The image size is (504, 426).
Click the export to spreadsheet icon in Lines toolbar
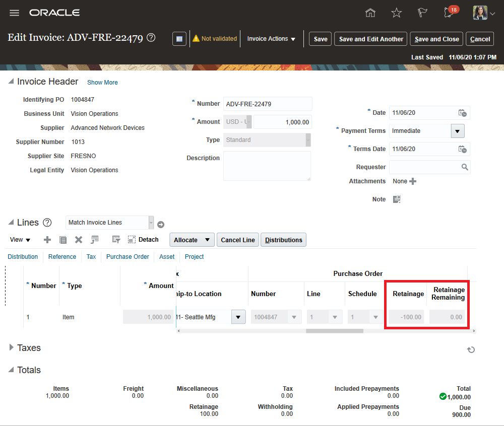(95, 240)
